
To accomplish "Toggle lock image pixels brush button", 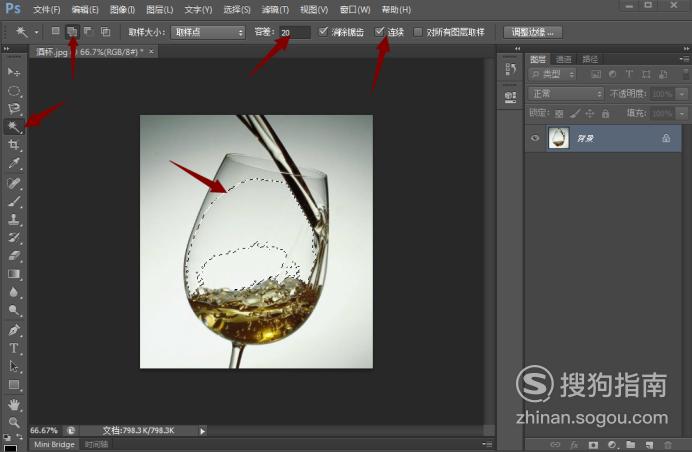I will [x=574, y=114].
